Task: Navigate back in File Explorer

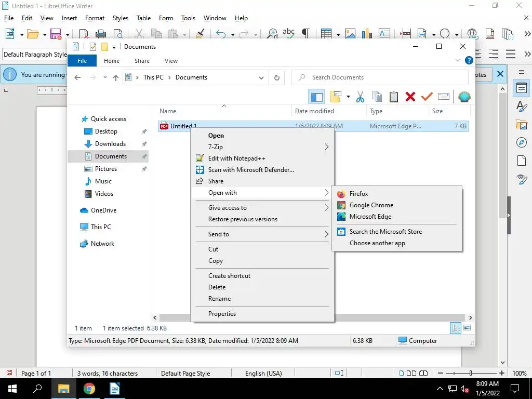Action: pyautogui.click(x=77, y=78)
